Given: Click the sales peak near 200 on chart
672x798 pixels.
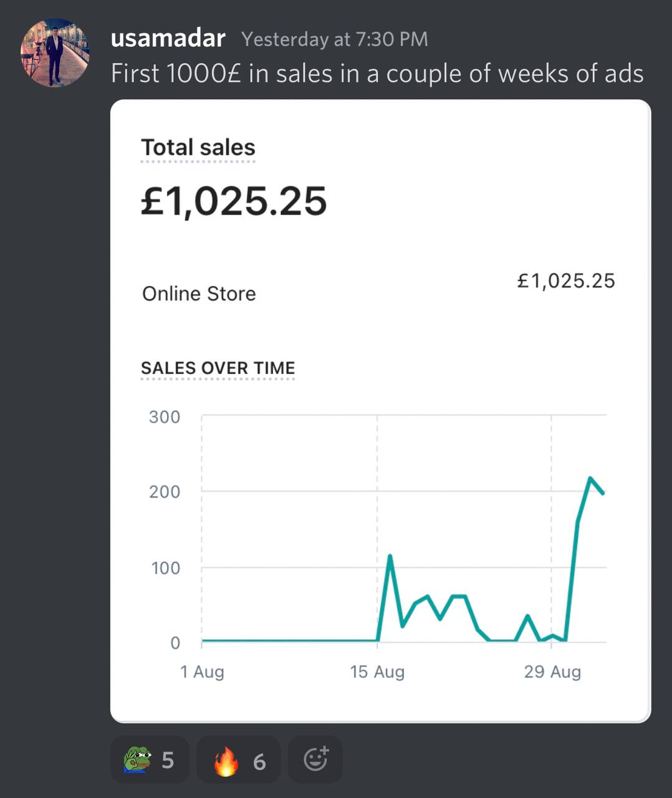Looking at the screenshot, I should pos(590,478).
